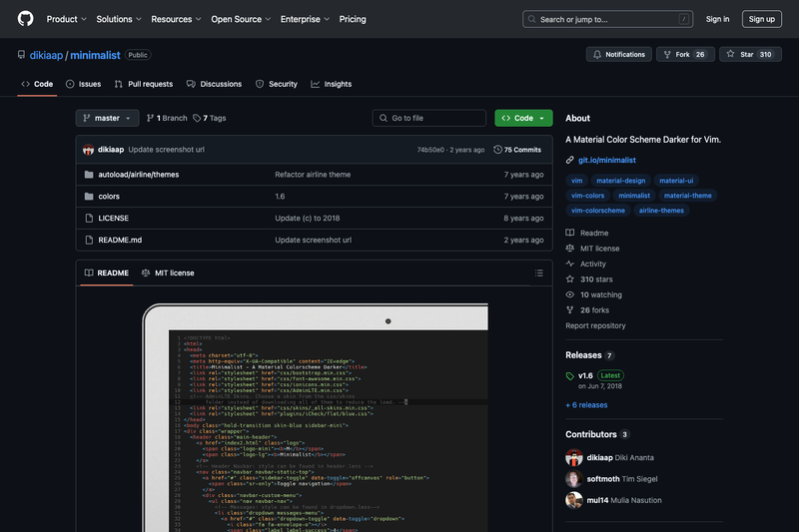The height and width of the screenshot is (532, 799).
Task: Click the material-theme topic tag
Action: tap(687, 196)
